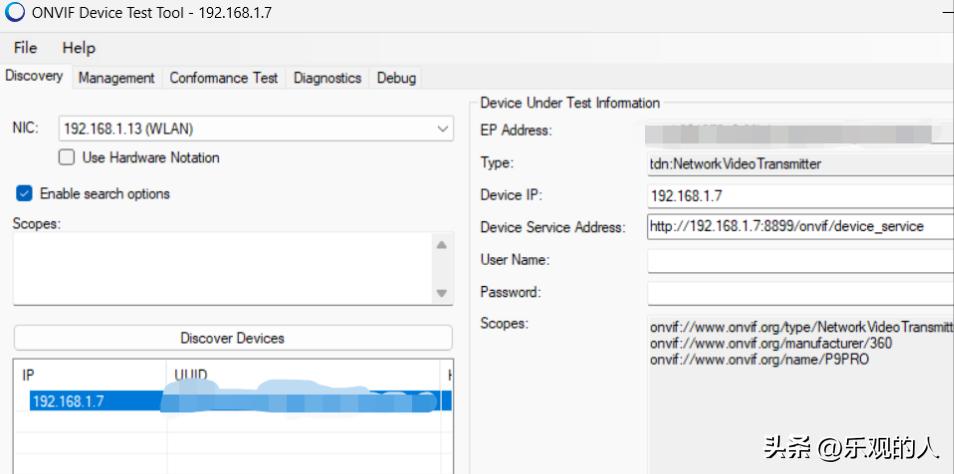This screenshot has height=474, width=954.
Task: Uncheck Enable search options
Action: (x=25, y=194)
